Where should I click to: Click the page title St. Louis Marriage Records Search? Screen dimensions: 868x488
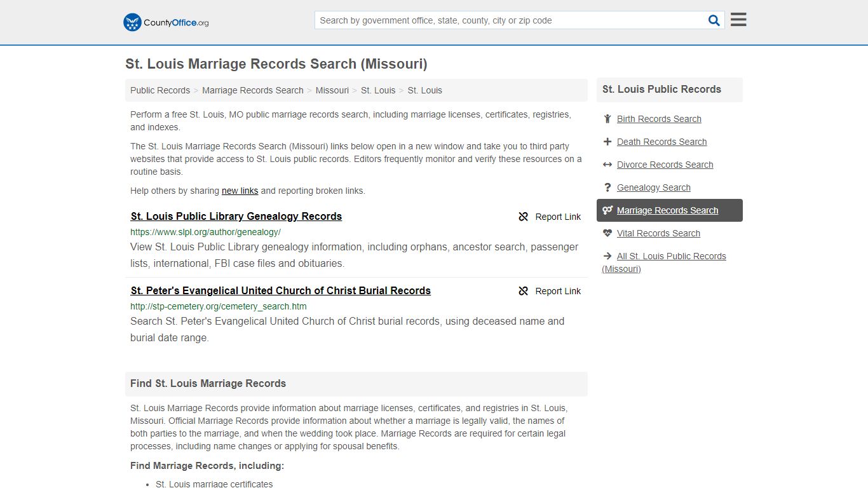(x=276, y=64)
